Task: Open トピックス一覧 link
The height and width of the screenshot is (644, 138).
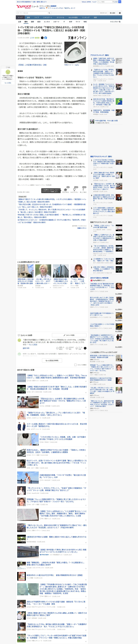Action: coord(115,22)
